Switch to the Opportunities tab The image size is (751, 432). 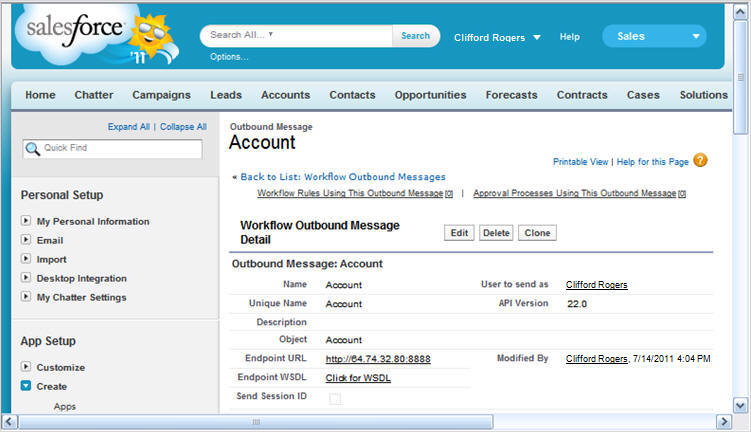click(x=430, y=95)
